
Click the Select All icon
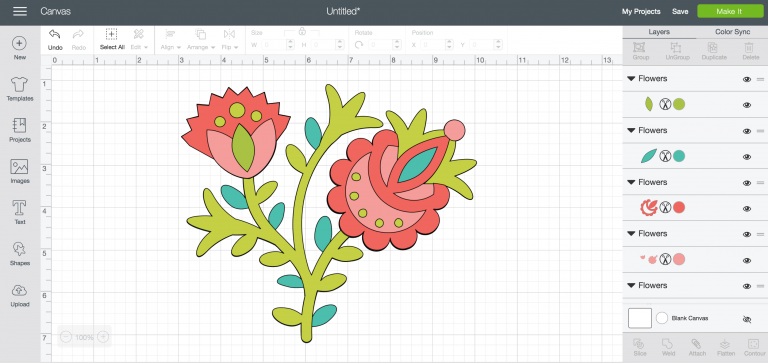[x=112, y=34]
